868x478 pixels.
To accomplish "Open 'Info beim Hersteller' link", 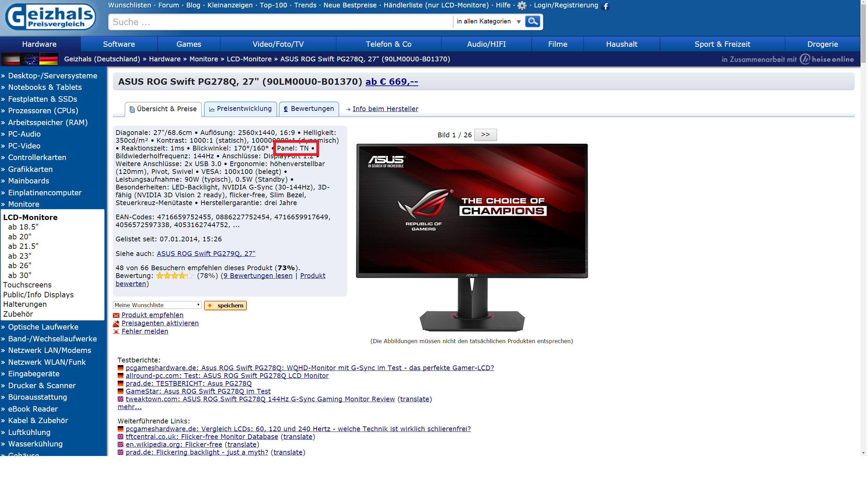I will (385, 109).
